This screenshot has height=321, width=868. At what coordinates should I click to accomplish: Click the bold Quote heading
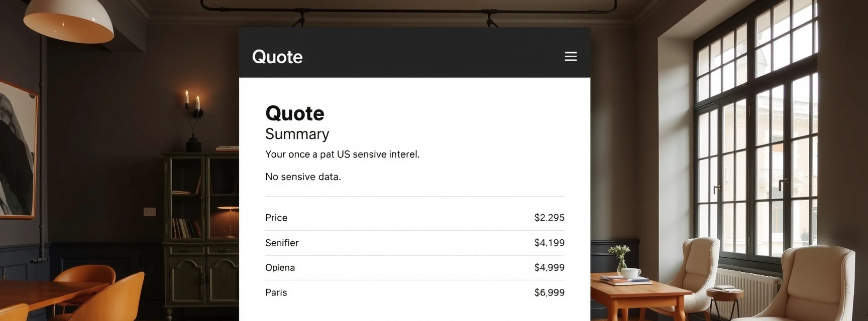click(x=295, y=113)
